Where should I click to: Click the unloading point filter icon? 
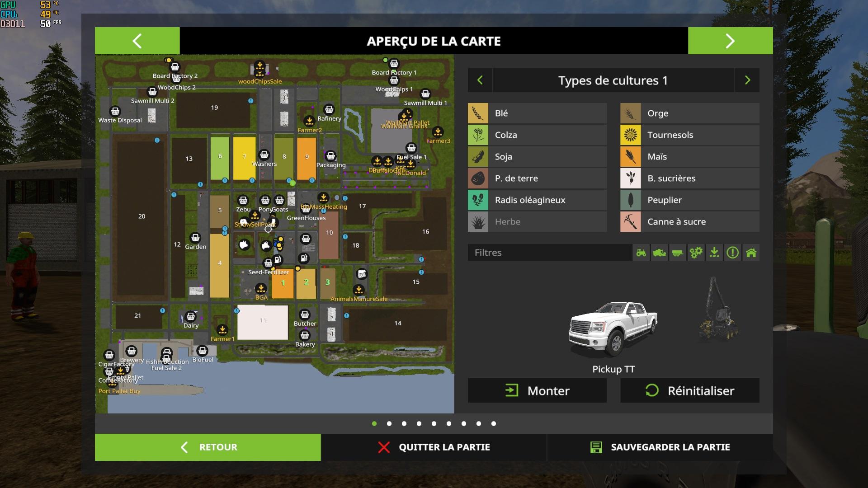[714, 253]
